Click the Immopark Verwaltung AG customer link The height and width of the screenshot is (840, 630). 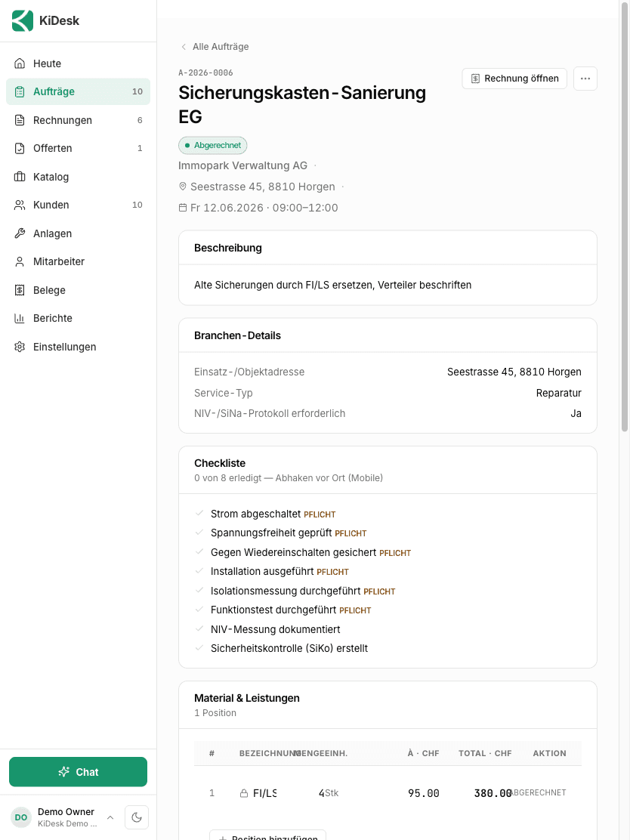click(x=242, y=165)
